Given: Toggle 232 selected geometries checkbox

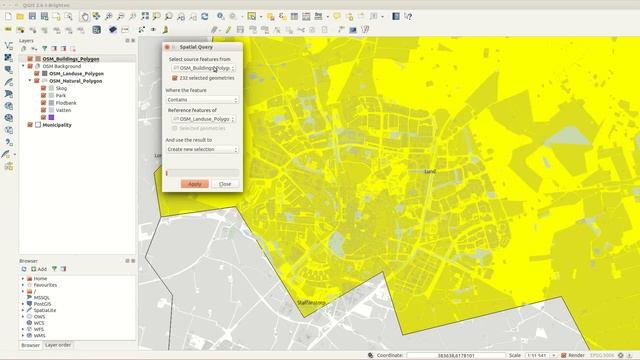Looking at the screenshot, I should point(175,78).
